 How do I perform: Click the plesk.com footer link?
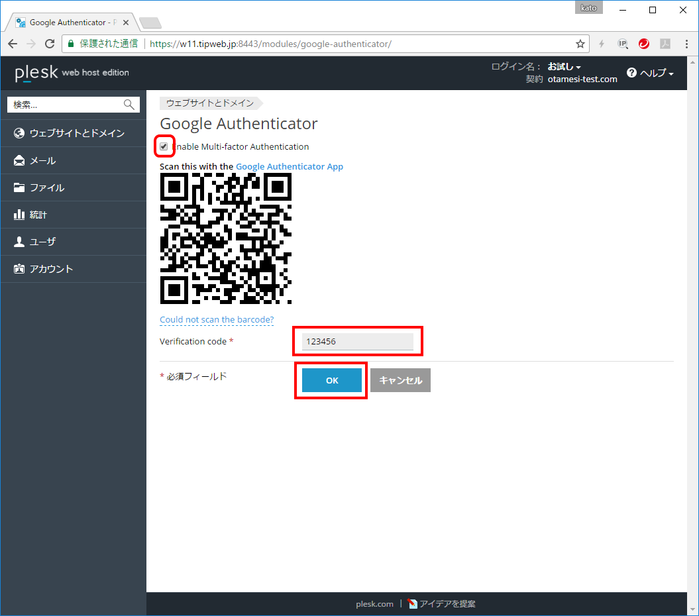[374, 604]
